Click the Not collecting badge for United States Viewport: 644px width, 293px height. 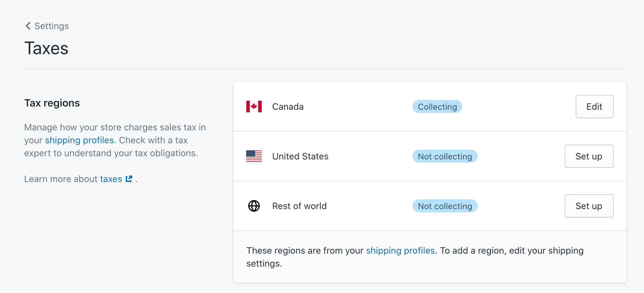point(445,156)
